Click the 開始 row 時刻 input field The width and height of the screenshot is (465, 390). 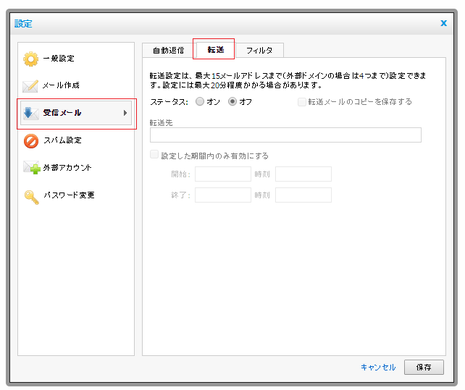click(x=303, y=174)
